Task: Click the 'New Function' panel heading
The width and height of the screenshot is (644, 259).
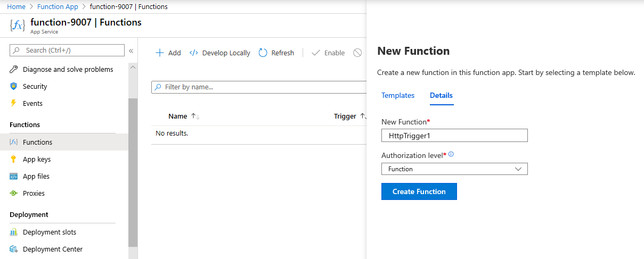Action: 413,51
